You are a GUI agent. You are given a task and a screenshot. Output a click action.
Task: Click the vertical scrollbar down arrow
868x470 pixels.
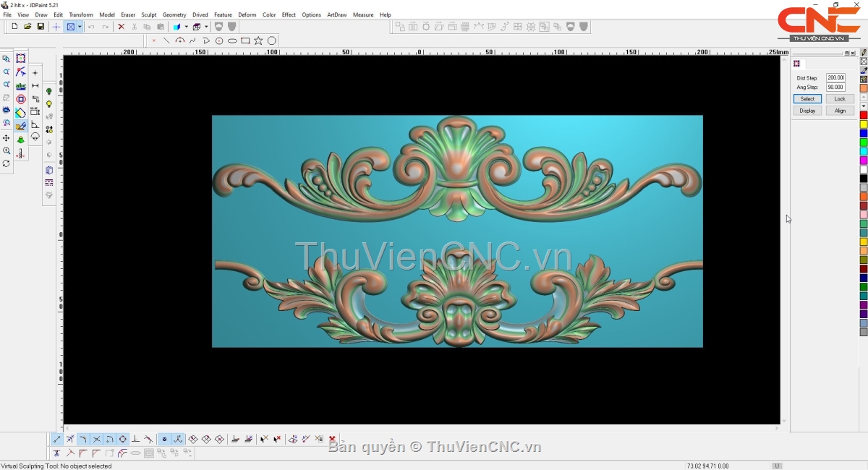[785, 421]
